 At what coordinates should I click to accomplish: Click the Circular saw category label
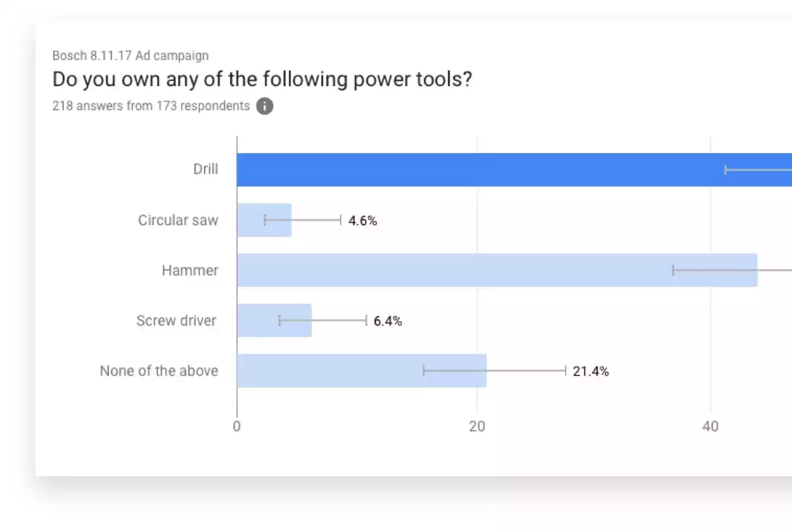(x=178, y=220)
